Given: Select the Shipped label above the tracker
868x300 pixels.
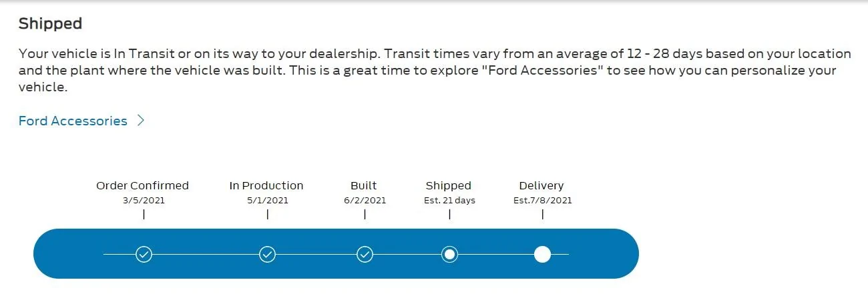Looking at the screenshot, I should (x=449, y=185).
